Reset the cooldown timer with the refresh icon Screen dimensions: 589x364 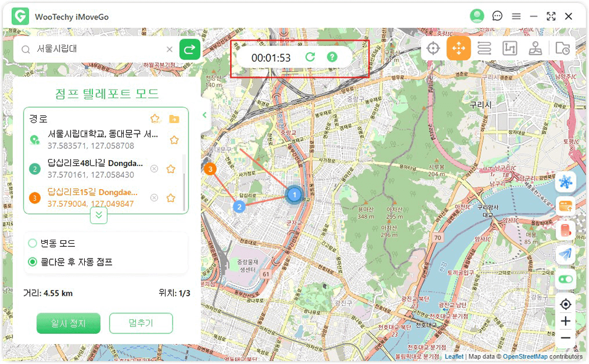[310, 57]
